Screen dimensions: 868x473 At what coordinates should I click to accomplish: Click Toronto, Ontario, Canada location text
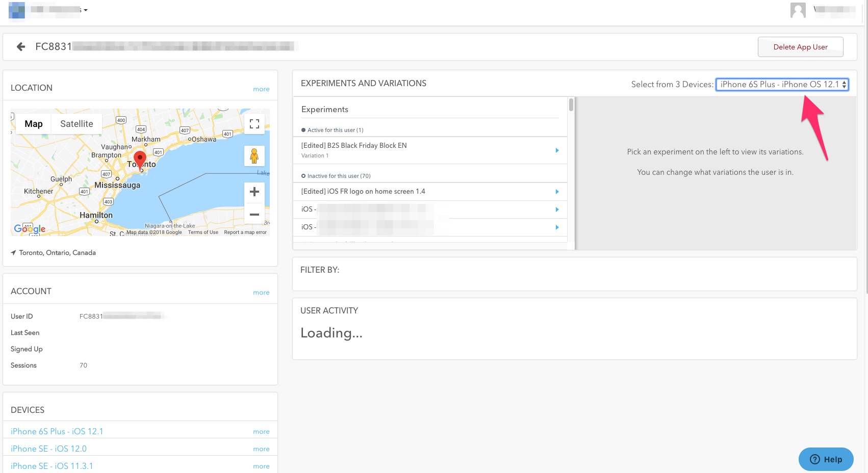[57, 253]
